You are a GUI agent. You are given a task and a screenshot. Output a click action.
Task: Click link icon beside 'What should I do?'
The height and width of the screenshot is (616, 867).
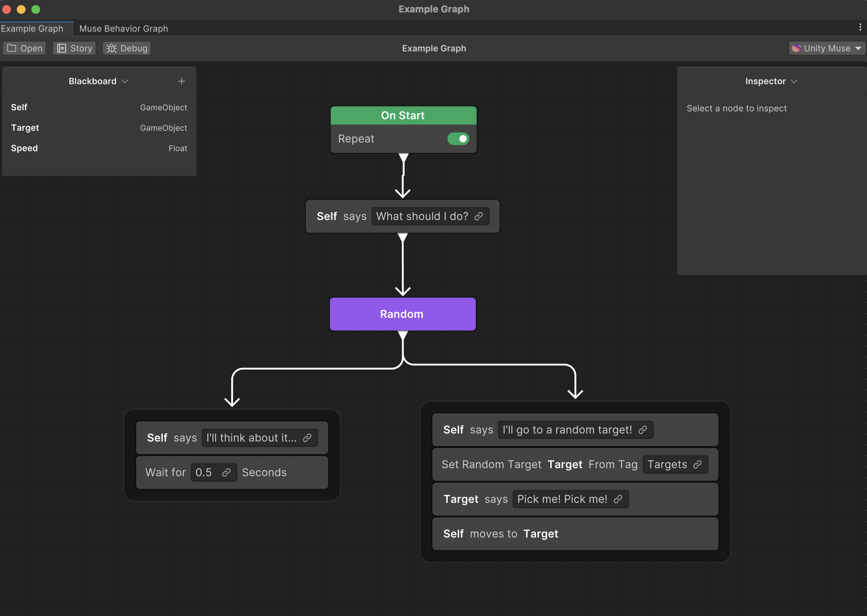point(479,216)
